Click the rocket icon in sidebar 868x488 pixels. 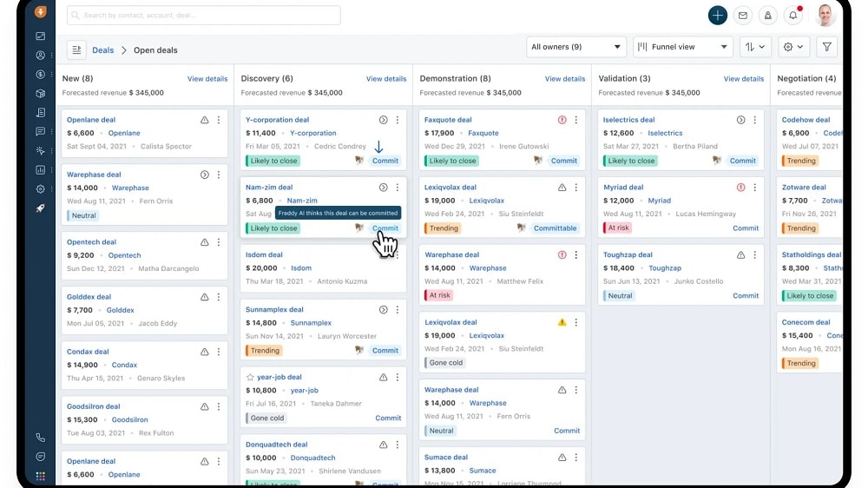[x=41, y=208]
